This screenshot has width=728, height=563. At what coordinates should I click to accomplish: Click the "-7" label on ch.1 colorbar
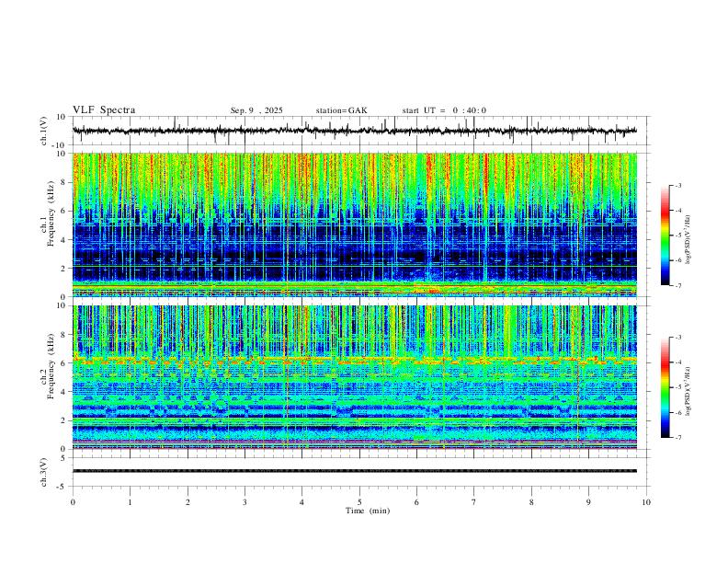point(677,286)
